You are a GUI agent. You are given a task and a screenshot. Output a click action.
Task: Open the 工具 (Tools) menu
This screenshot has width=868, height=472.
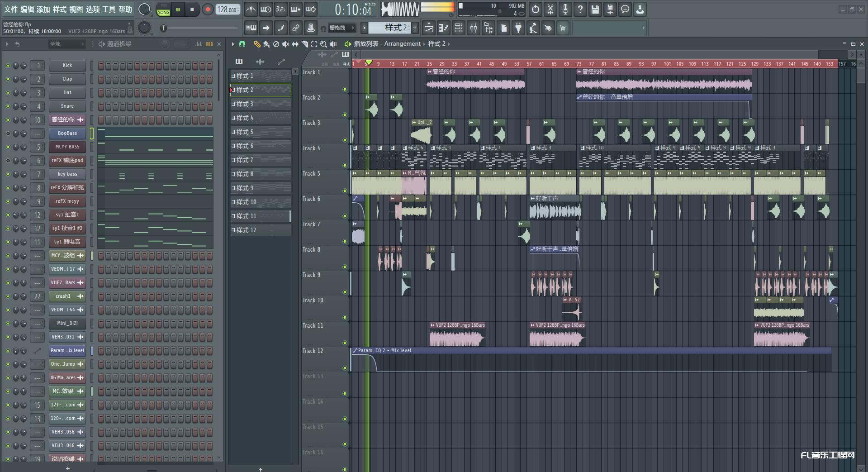tap(109, 9)
